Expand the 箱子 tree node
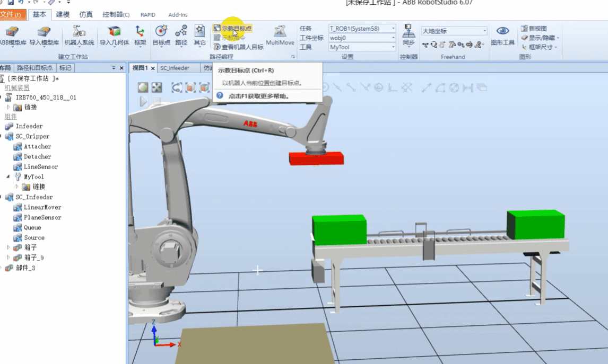Image resolution: width=608 pixels, height=364 pixels. point(8,247)
